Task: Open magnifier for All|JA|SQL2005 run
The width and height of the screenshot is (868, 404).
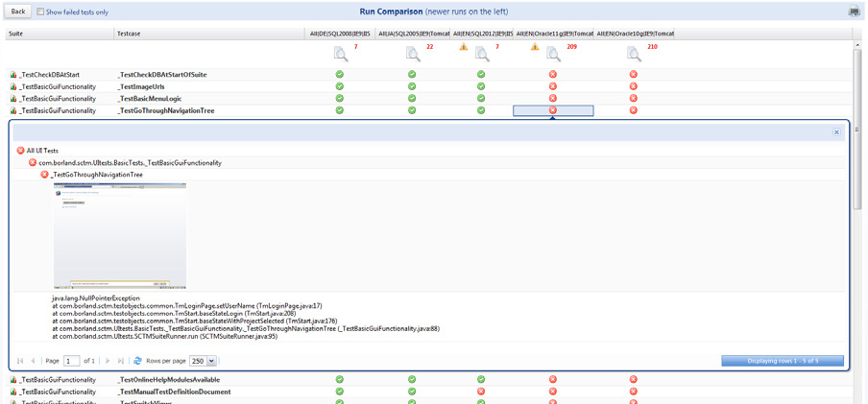Action: tap(414, 55)
